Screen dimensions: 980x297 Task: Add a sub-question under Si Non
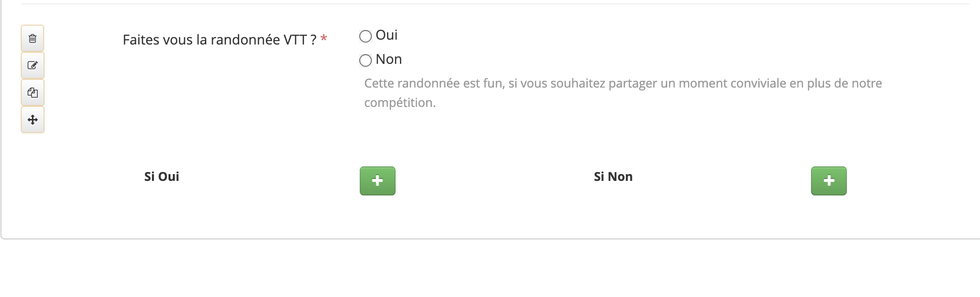tap(829, 181)
